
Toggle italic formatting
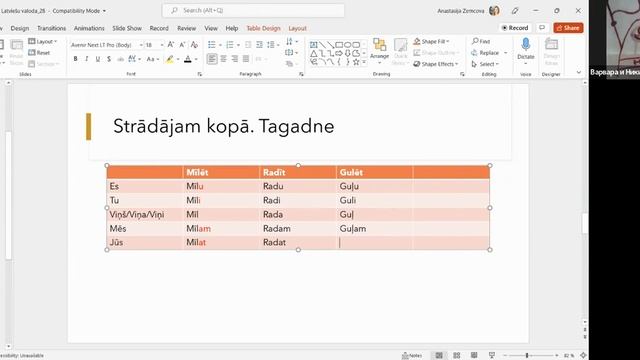point(87,59)
